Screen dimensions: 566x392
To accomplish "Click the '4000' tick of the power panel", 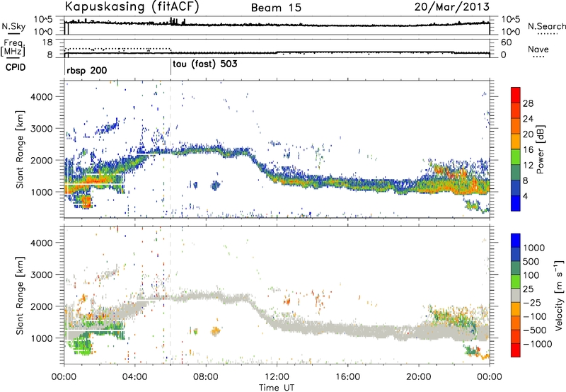I will (41, 97).
